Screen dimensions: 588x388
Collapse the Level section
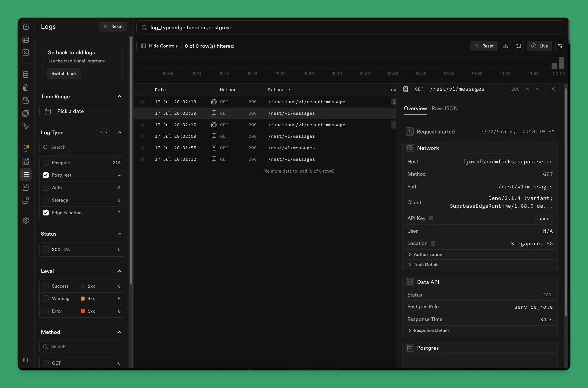coord(120,271)
